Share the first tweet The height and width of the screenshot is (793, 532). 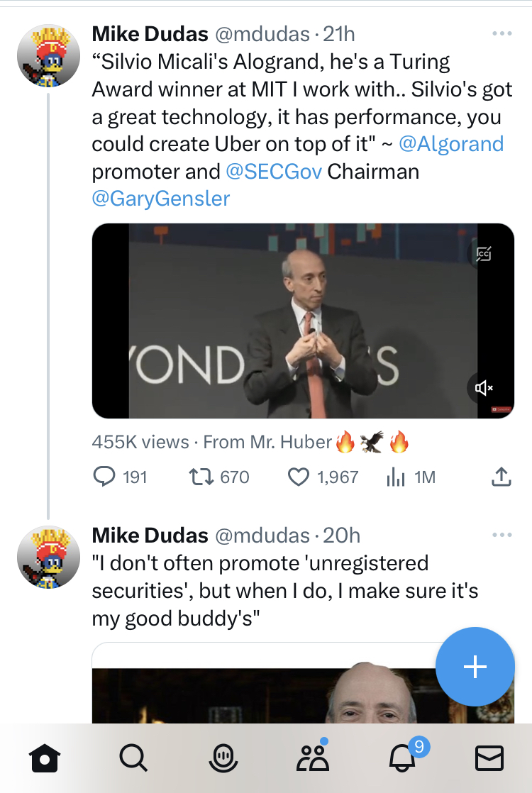501,477
